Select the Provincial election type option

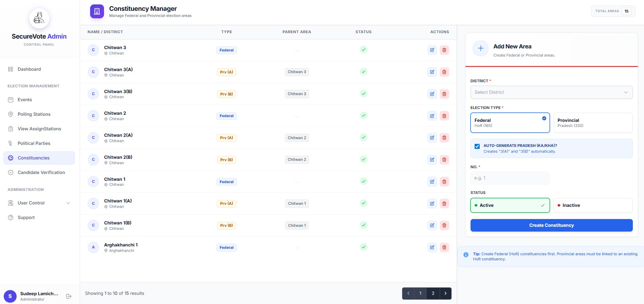coord(593,123)
